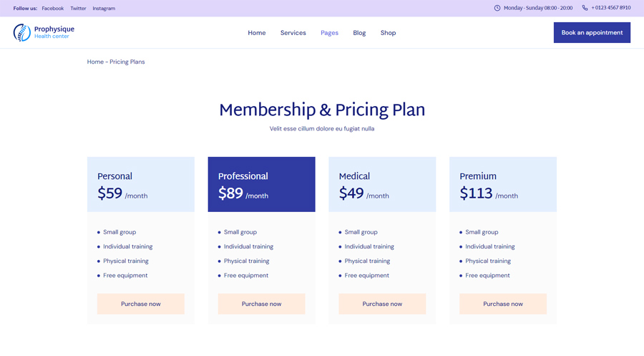The width and height of the screenshot is (644, 356).
Task: Click the phone icon in top bar
Action: click(585, 8)
